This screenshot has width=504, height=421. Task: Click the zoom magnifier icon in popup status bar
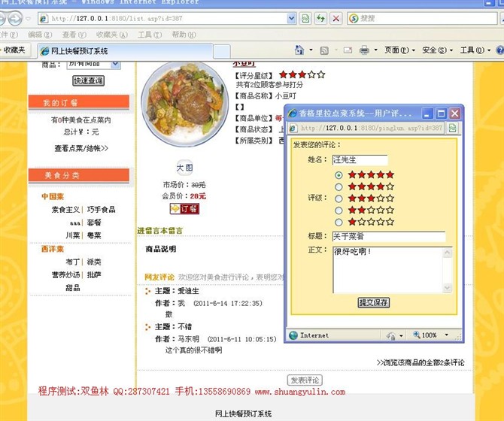click(417, 335)
